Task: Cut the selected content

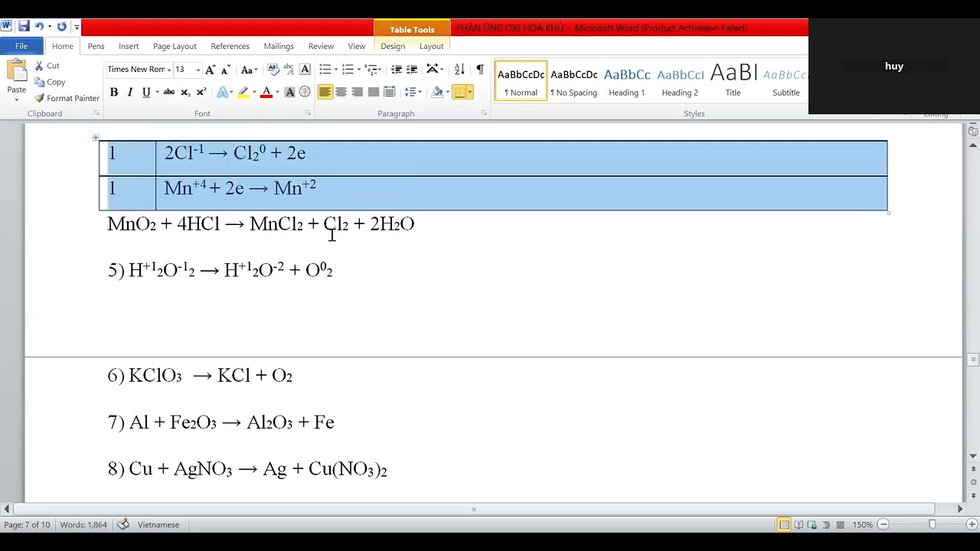Action: (x=47, y=66)
